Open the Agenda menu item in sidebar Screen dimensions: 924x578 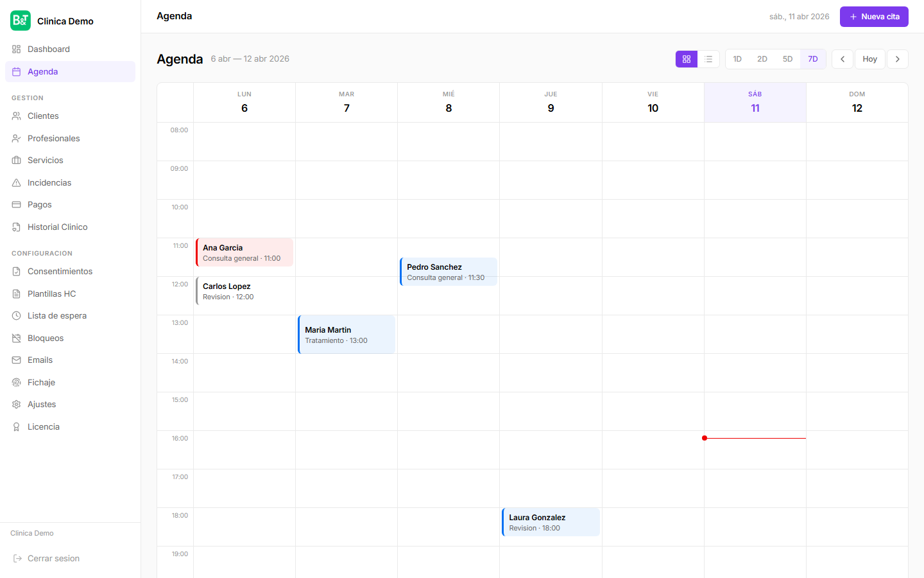point(70,72)
